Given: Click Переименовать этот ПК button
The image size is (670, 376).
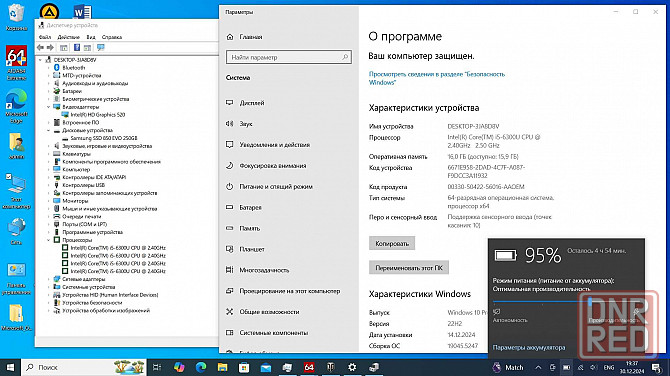Looking at the screenshot, I should 409,268.
